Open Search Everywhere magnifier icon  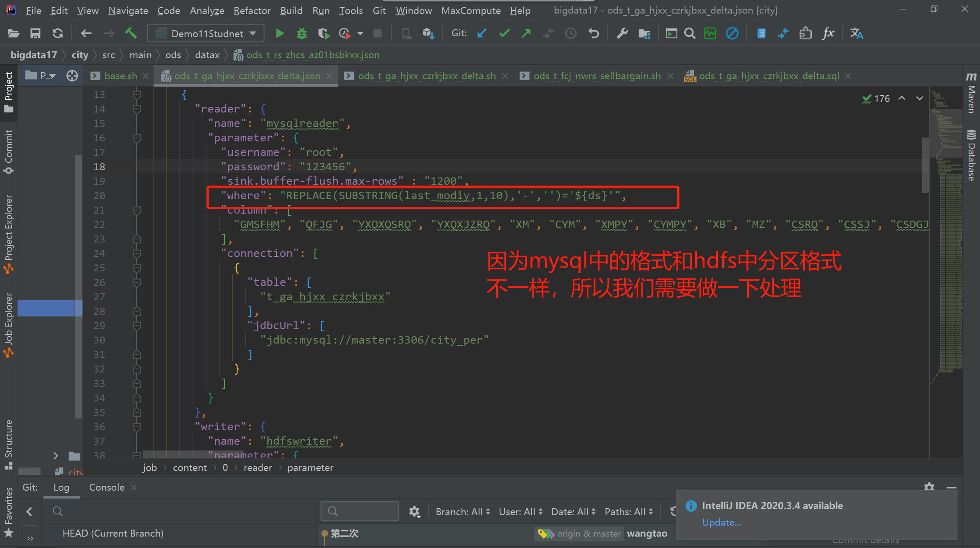point(690,34)
